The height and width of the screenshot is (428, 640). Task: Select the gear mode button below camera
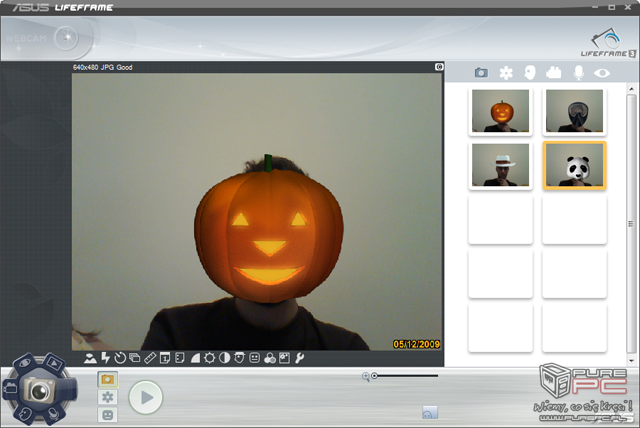click(107, 397)
